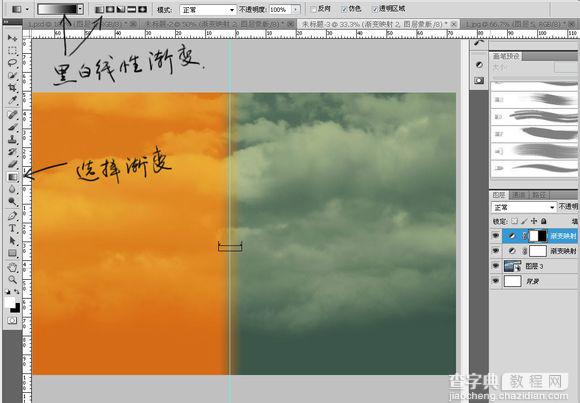This screenshot has width=580, height=403.
Task: Select the Zoom tool in toolbox
Action: coord(13,279)
